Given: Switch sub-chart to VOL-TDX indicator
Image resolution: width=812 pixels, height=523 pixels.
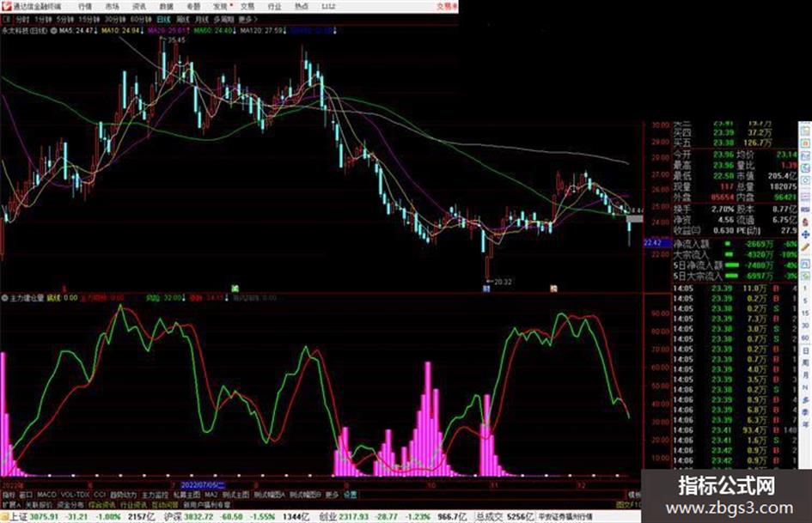Looking at the screenshot, I should (x=76, y=495).
